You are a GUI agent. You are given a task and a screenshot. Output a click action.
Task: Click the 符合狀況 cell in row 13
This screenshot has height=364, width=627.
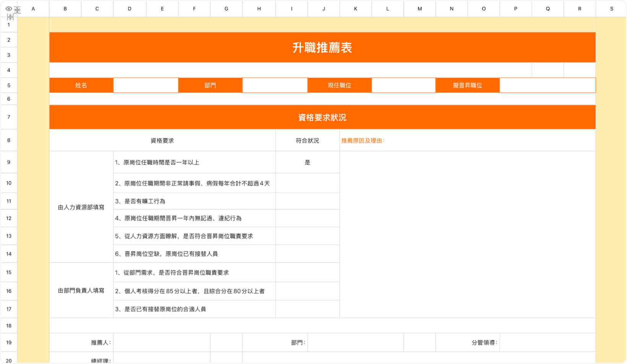point(307,236)
